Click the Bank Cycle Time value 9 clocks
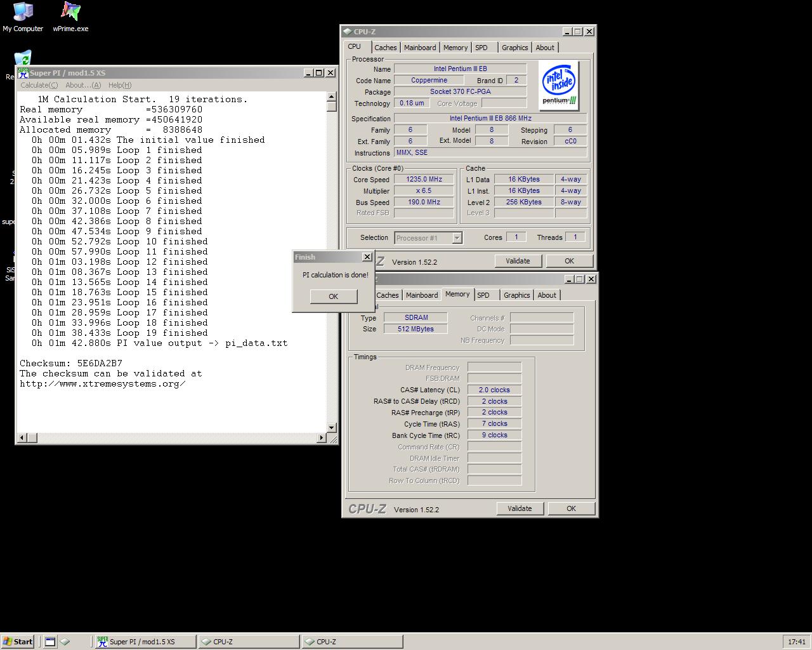Viewport: 812px width, 650px height. pyautogui.click(x=494, y=435)
